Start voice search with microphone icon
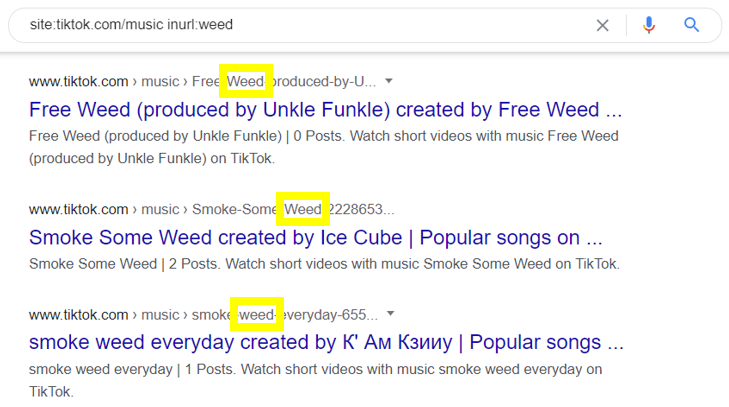Image resolution: width=729 pixels, height=407 pixels. 649,25
